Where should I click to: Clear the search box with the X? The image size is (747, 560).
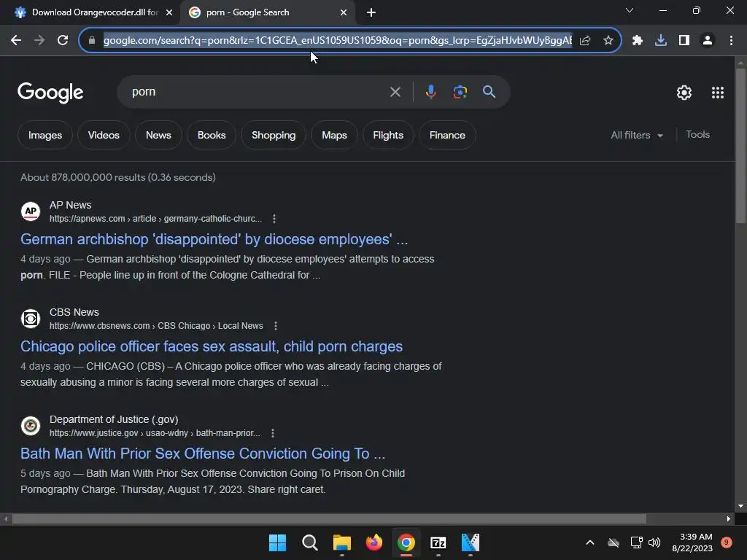[x=395, y=92]
